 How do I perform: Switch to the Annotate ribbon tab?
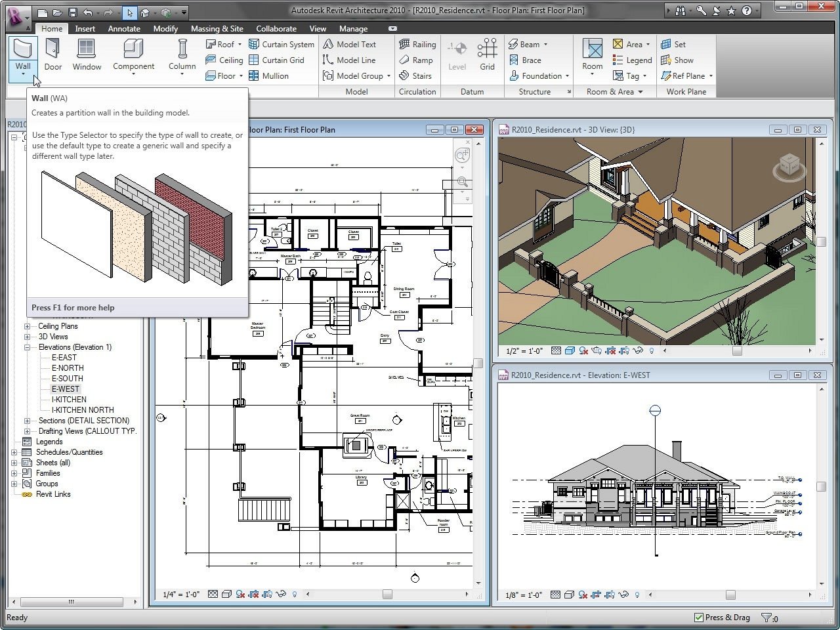click(124, 28)
